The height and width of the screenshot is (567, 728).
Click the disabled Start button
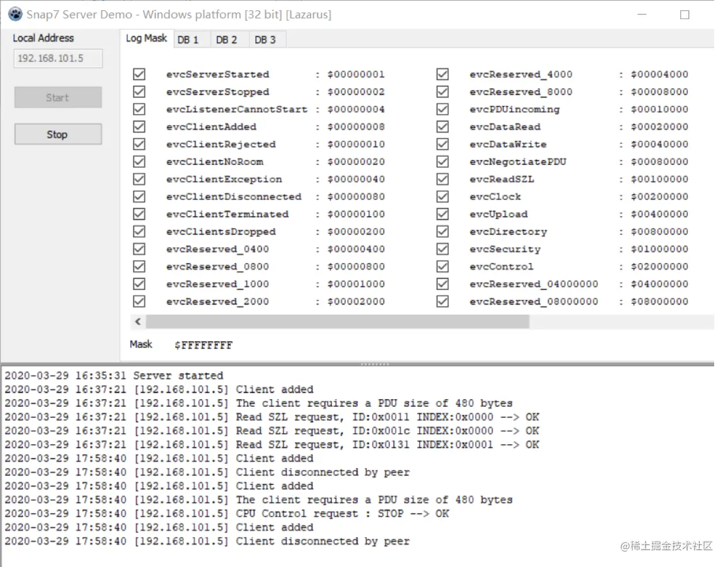point(58,98)
